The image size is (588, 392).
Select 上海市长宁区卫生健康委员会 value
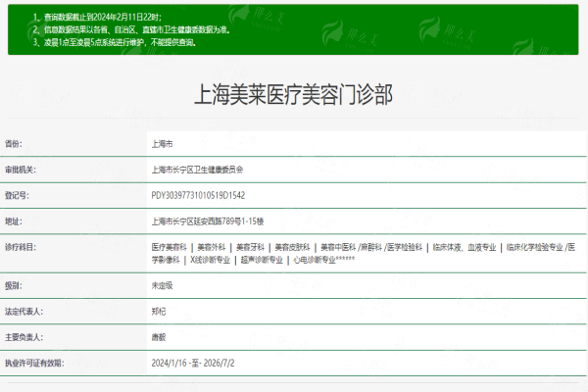[197, 170]
